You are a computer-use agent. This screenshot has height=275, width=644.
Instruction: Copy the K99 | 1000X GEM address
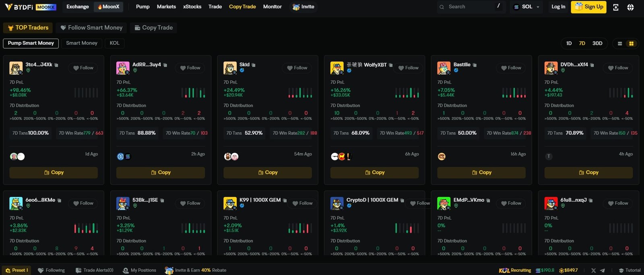pos(285,201)
